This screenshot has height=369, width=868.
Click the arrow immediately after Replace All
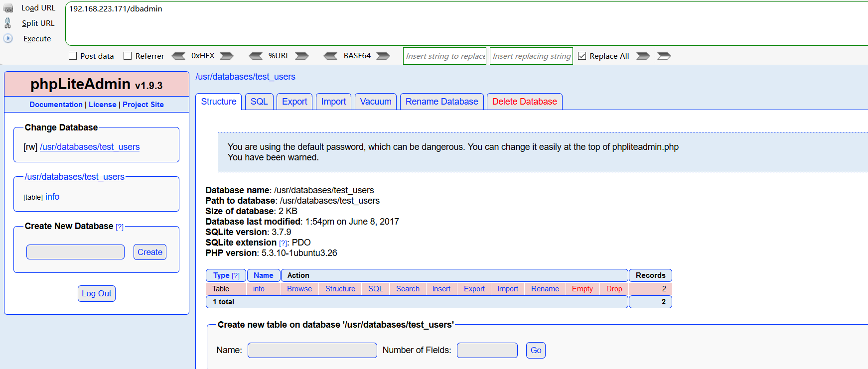point(643,56)
